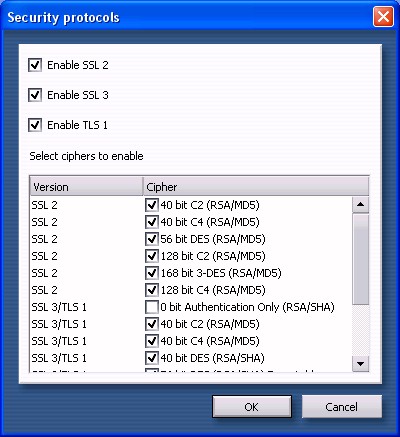This screenshot has width=400, height=437.
Task: Enable 0 bit Authentication Only cipher
Action: coord(152,307)
